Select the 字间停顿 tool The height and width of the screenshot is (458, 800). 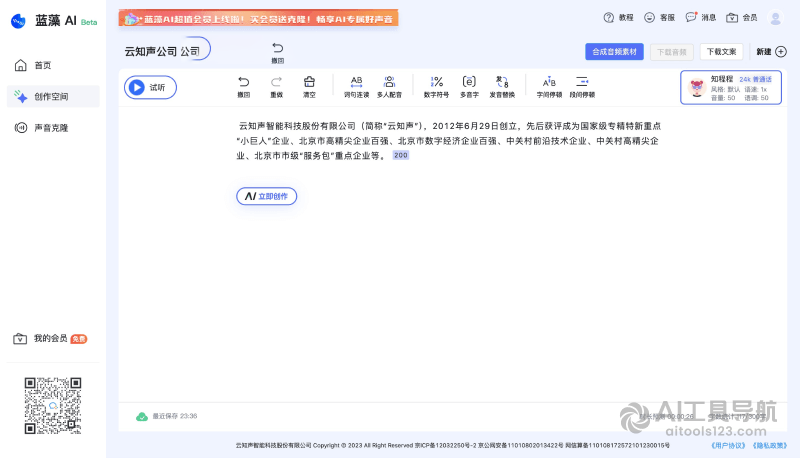click(x=549, y=87)
